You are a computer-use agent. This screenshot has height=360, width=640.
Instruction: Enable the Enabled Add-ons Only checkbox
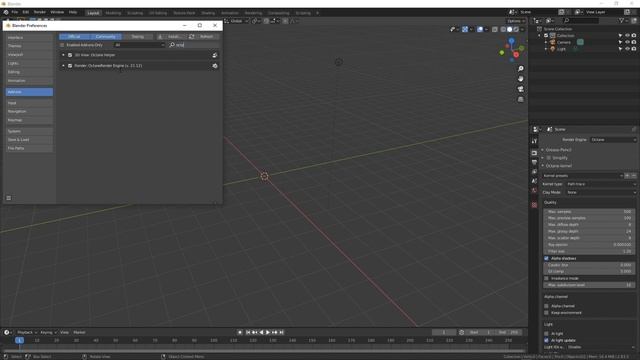(x=62, y=45)
